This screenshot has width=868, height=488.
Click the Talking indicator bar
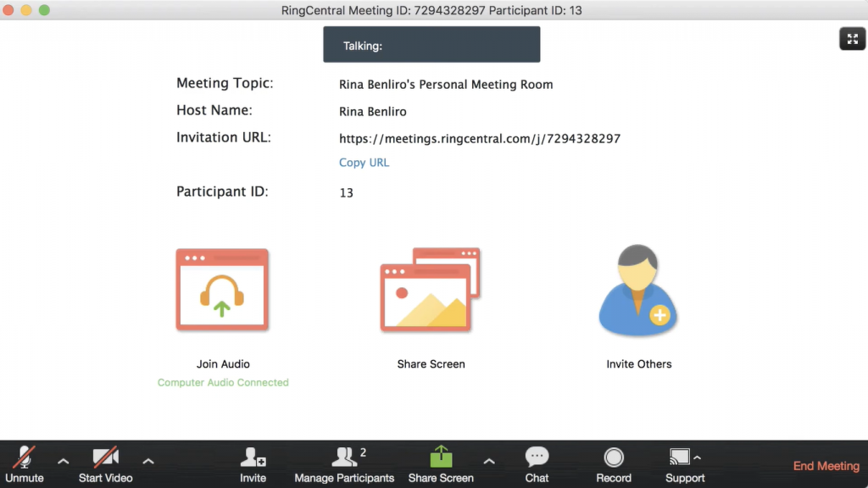coord(431,44)
